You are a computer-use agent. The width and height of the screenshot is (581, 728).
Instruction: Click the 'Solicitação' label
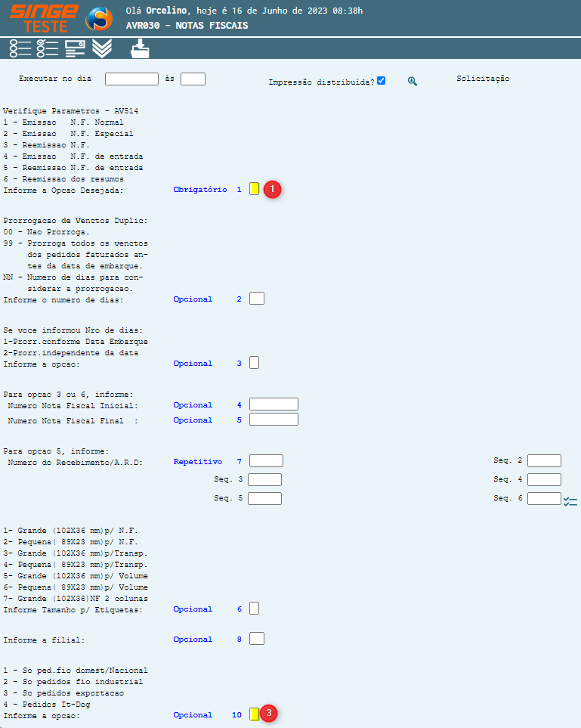483,79
